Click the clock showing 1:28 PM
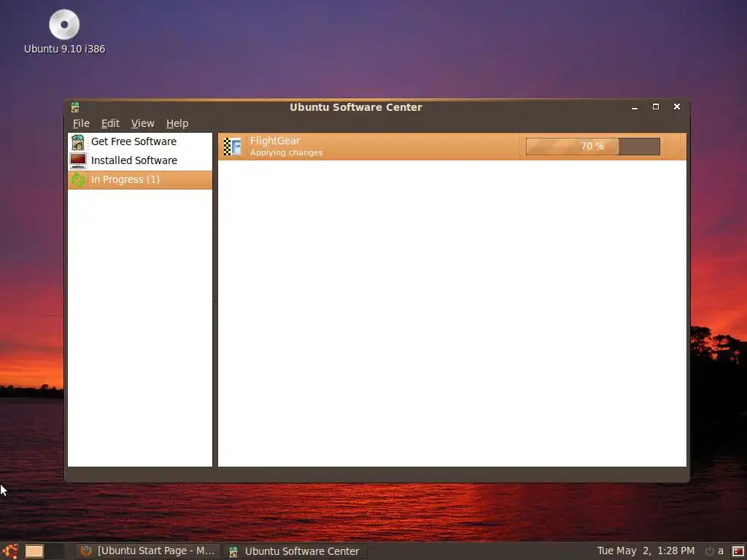This screenshot has width=747, height=560. pyautogui.click(x=646, y=551)
